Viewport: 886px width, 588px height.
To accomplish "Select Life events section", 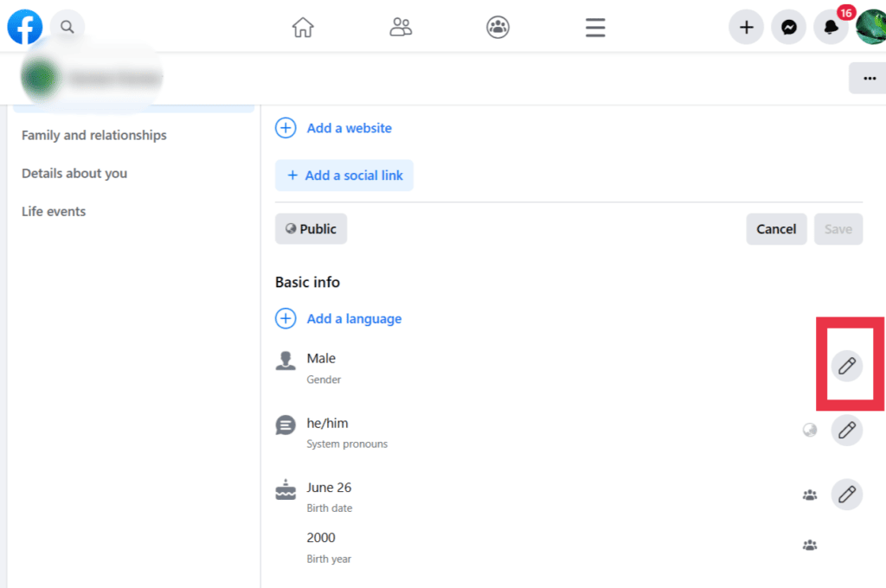I will click(x=54, y=211).
